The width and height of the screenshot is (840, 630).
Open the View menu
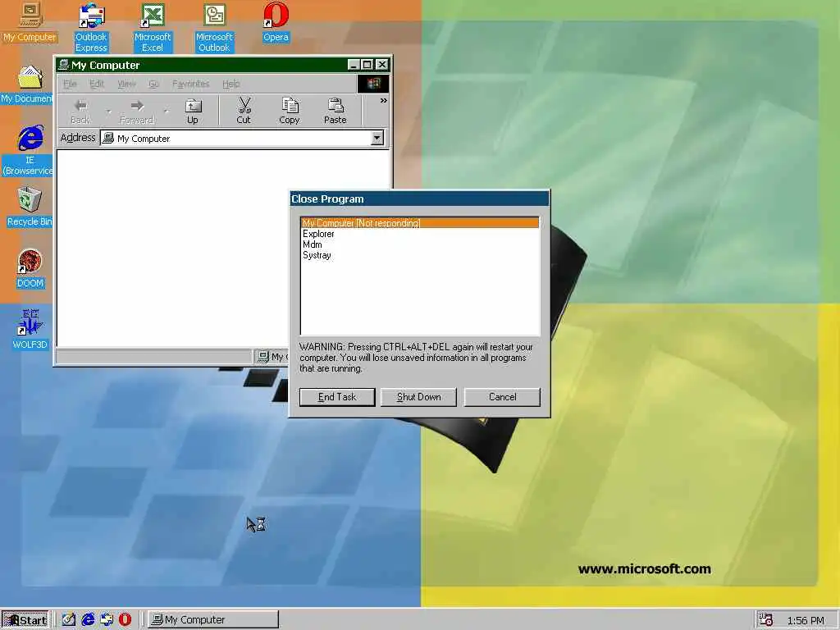point(126,84)
